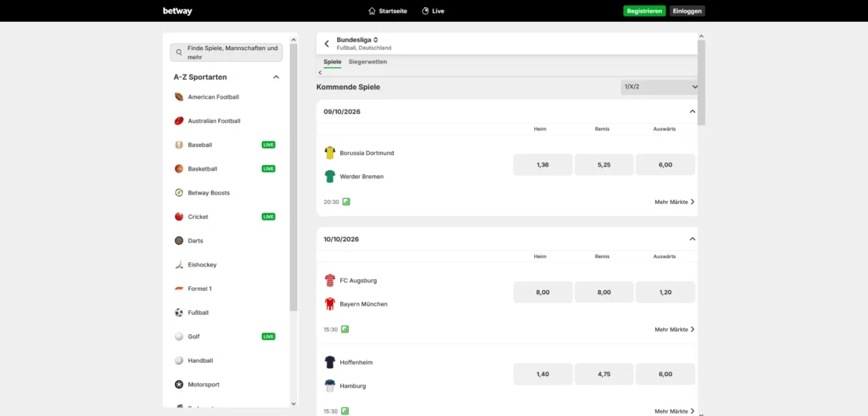Go back using the arrow beside Bundesliga
The width and height of the screenshot is (868, 416).
pos(327,44)
